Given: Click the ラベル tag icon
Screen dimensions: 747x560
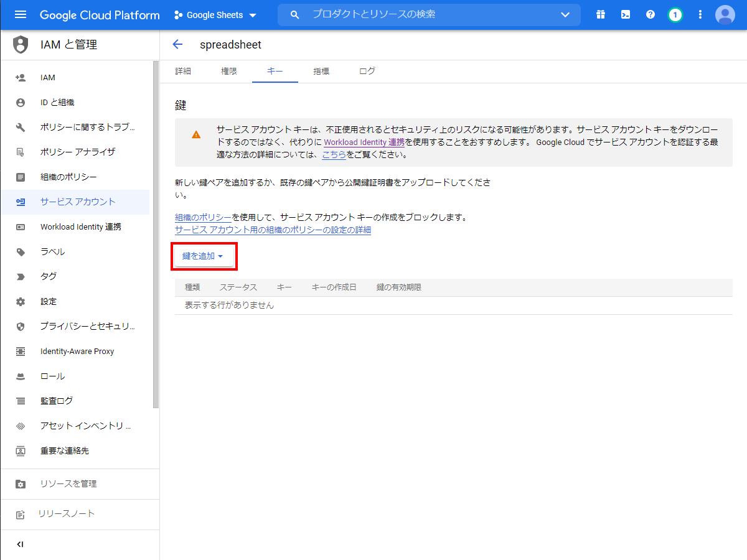Looking at the screenshot, I should 21,252.
